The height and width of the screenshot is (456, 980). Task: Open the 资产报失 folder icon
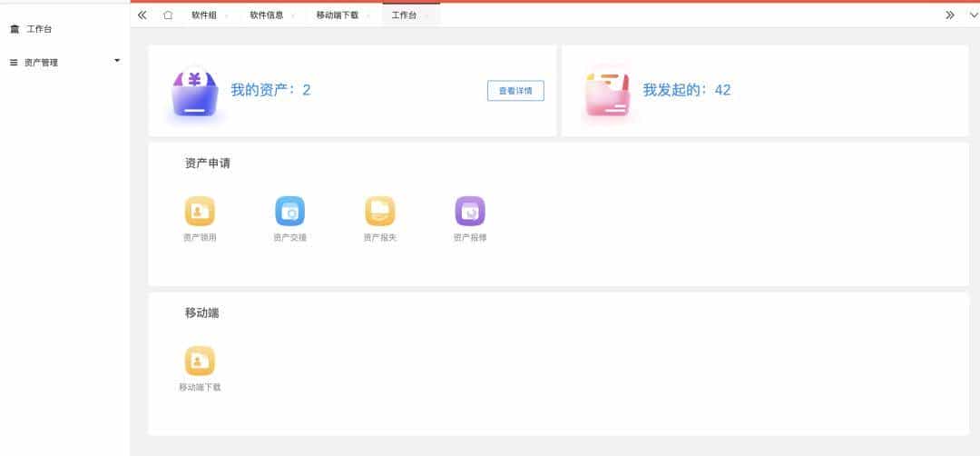coord(380,211)
